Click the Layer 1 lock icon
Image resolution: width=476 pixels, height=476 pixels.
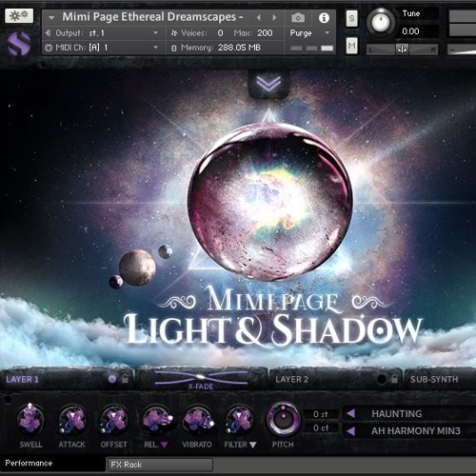coord(125,378)
